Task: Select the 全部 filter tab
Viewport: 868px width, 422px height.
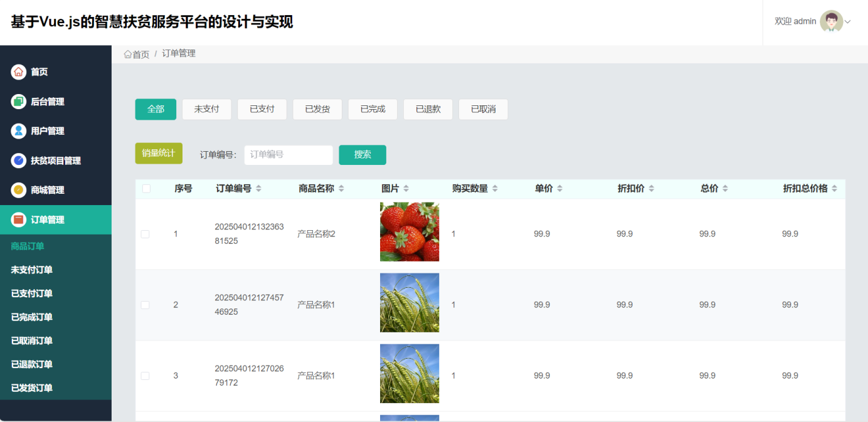Action: [156, 109]
